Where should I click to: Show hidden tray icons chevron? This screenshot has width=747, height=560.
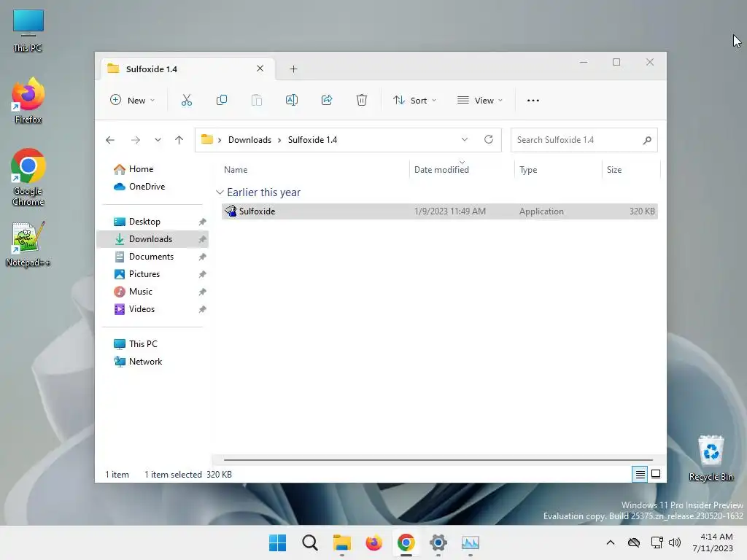click(611, 542)
